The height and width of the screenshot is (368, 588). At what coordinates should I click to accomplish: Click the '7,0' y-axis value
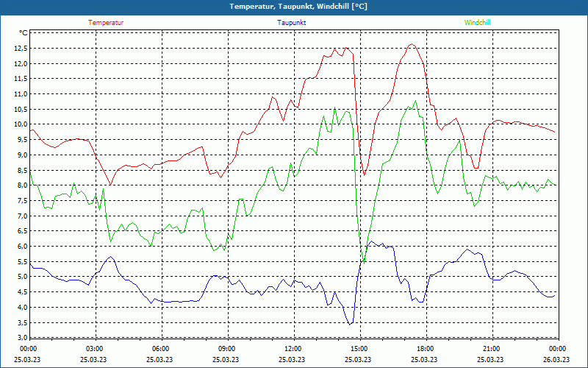pyautogui.click(x=22, y=216)
